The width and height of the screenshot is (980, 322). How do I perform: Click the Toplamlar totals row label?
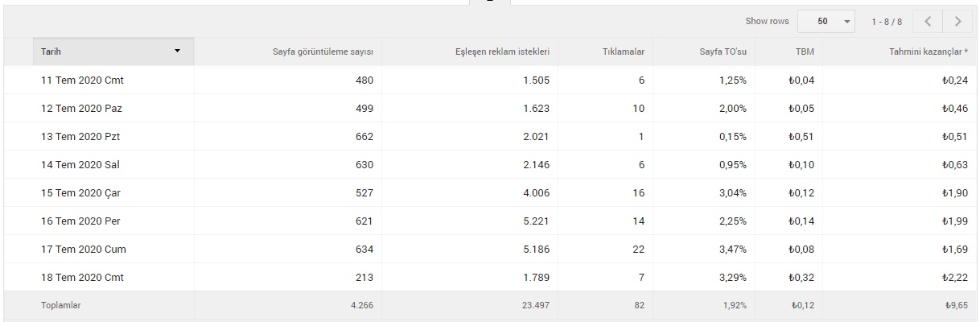coord(61,306)
